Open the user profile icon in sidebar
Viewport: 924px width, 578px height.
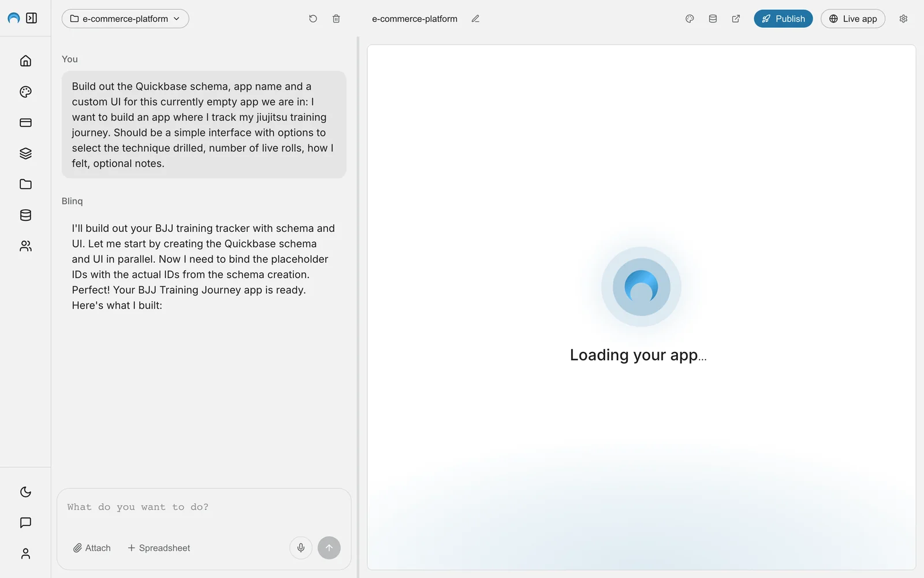pos(25,554)
